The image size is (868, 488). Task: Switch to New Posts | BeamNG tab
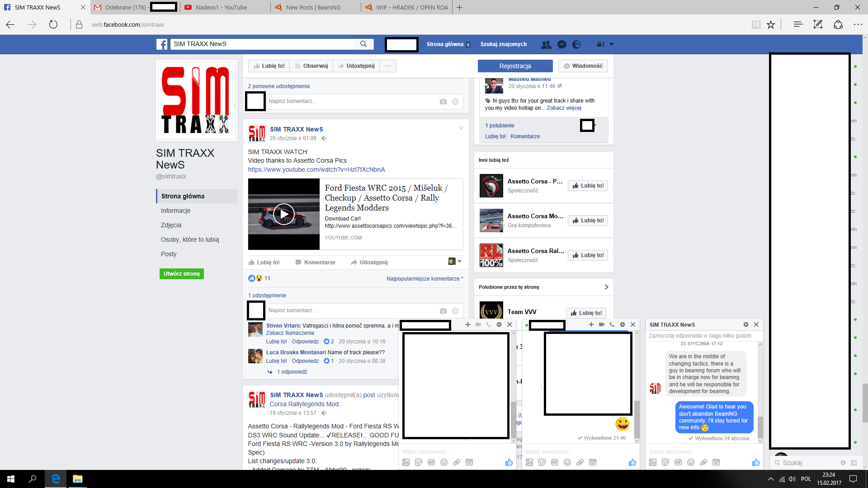tap(316, 7)
